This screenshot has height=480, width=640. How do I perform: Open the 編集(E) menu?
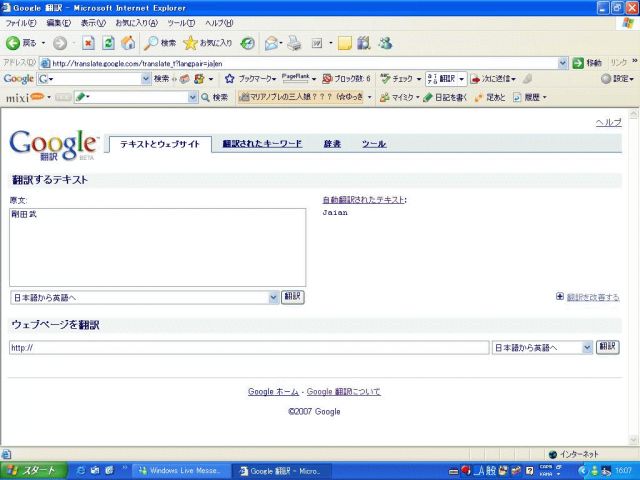tap(58, 23)
